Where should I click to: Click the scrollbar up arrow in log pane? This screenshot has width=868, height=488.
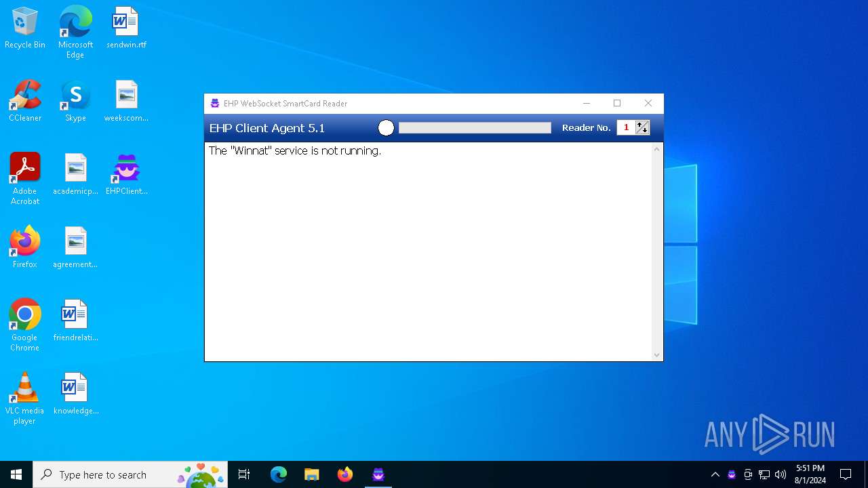coord(656,149)
